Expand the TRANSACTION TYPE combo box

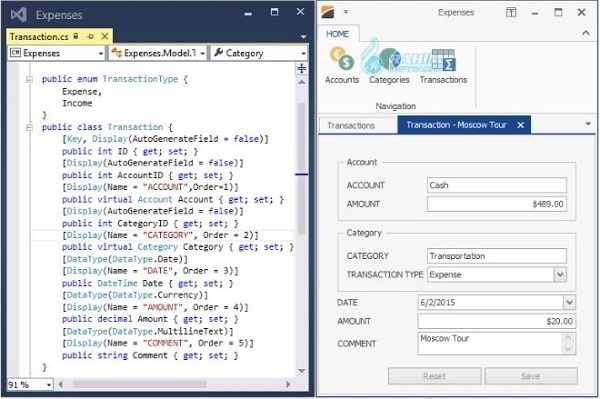pos(560,275)
